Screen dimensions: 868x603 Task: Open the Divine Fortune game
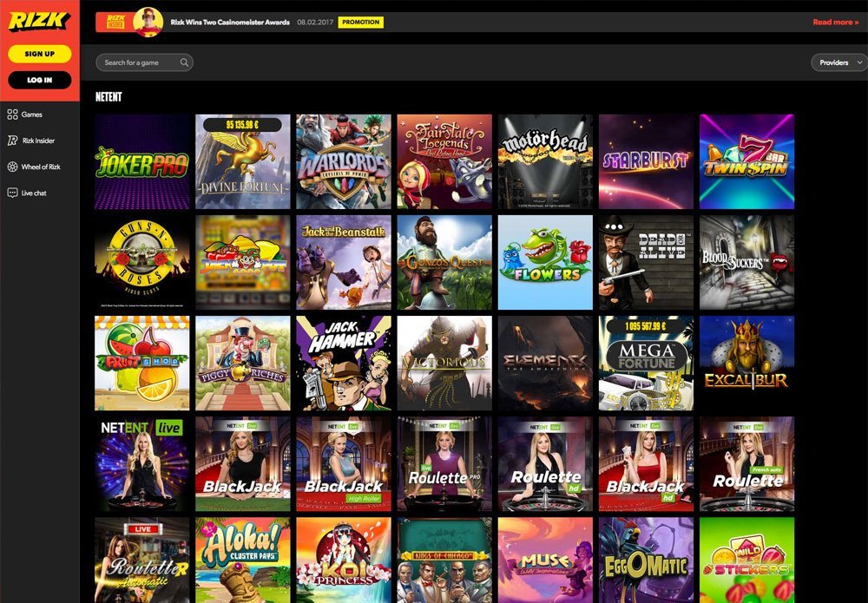pos(242,161)
